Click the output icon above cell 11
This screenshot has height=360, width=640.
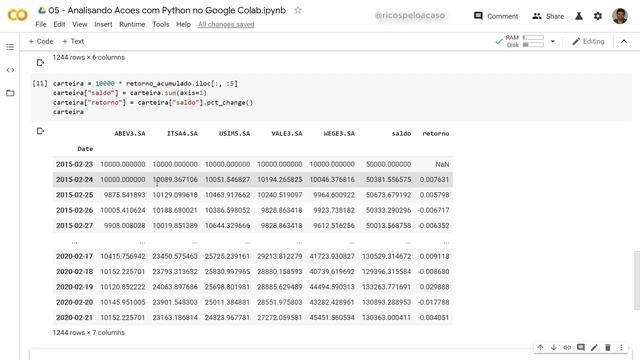40,62
